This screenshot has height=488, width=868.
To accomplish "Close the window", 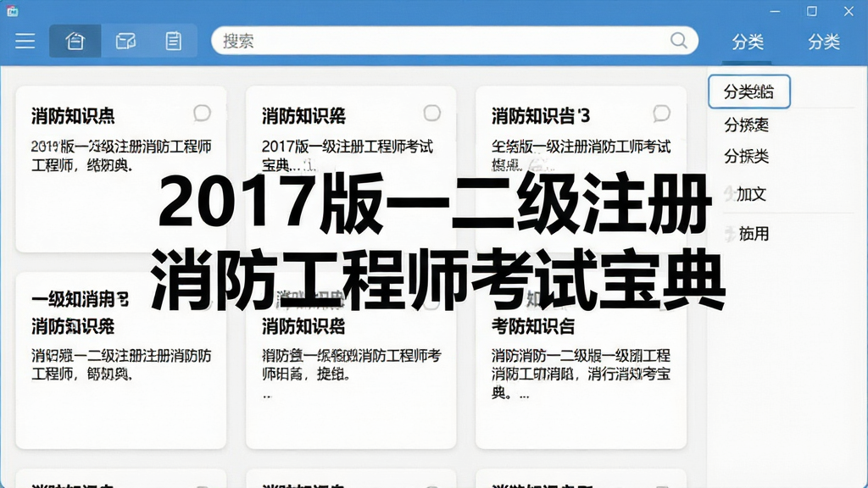I will [849, 11].
